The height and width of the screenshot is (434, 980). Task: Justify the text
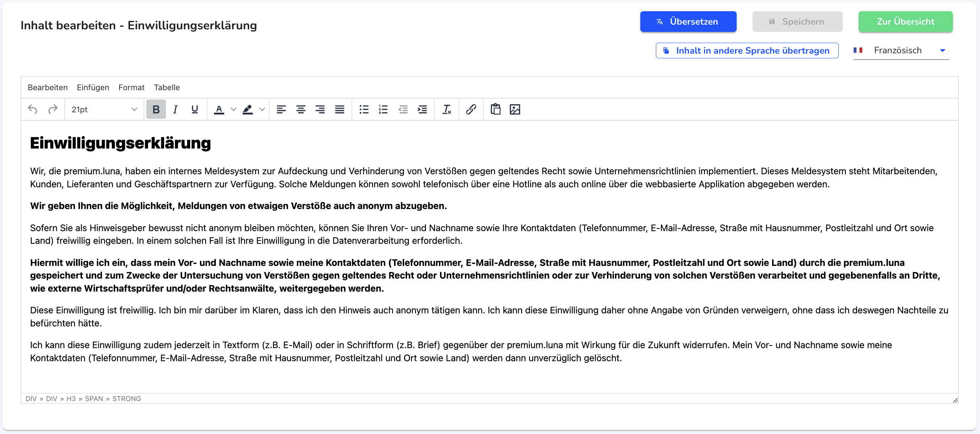340,110
